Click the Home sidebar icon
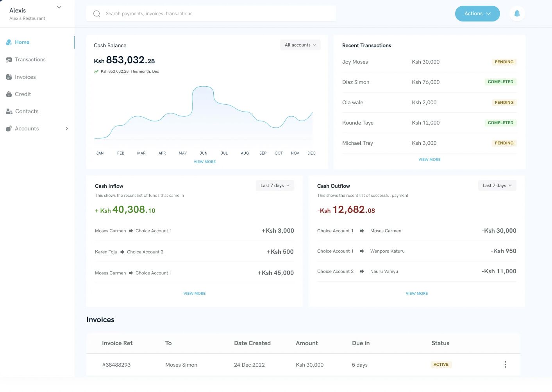 (x=9, y=42)
